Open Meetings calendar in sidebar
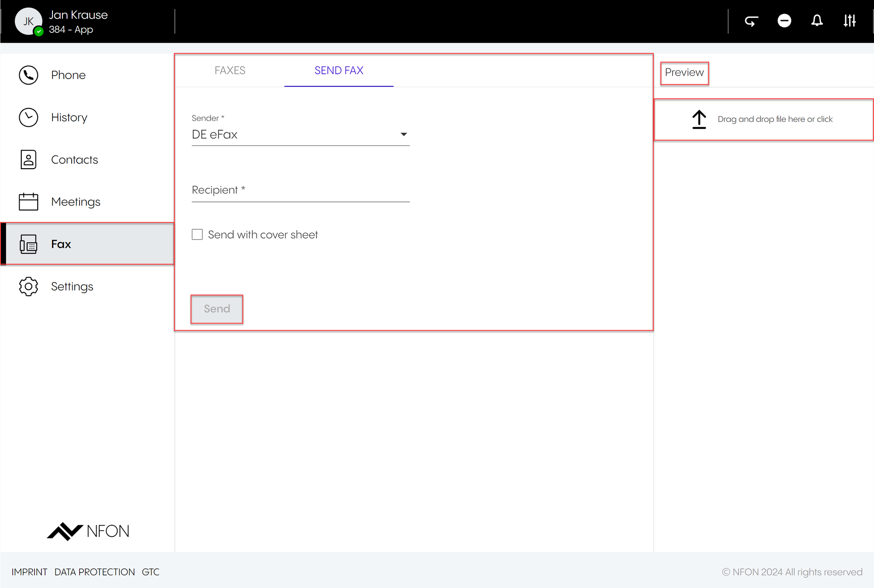This screenshot has height=588, width=874. (x=75, y=202)
